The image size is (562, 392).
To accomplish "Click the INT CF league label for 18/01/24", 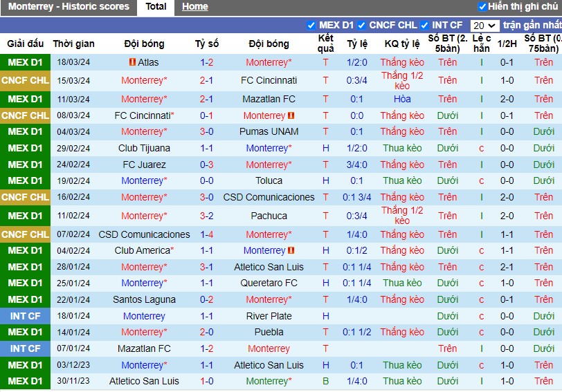I will point(25,316).
